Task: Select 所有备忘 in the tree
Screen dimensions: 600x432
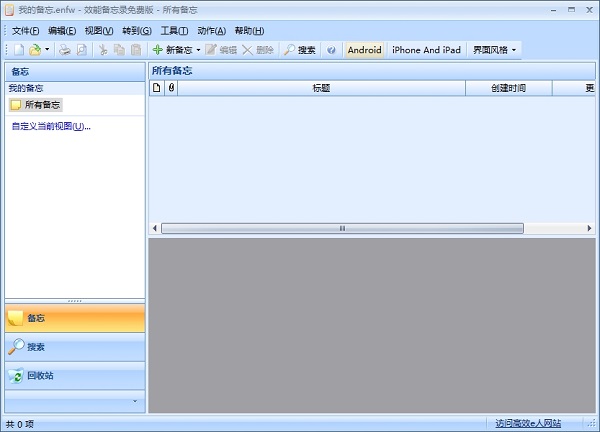Action: pyautogui.click(x=42, y=104)
